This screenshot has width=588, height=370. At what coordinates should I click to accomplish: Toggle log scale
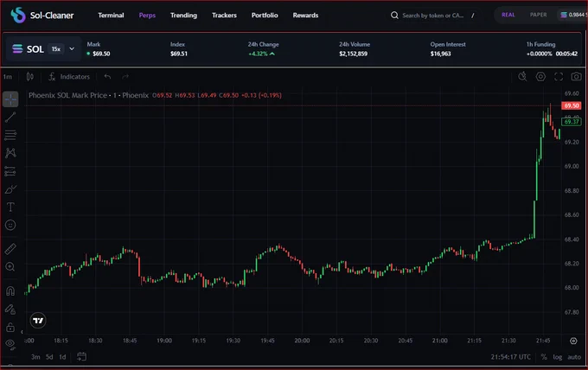pos(558,357)
